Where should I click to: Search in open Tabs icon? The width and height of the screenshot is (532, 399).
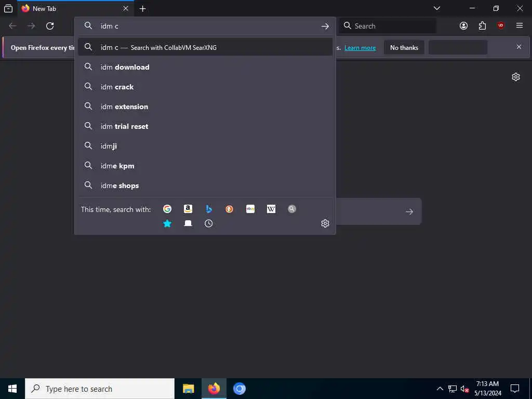[188, 223]
